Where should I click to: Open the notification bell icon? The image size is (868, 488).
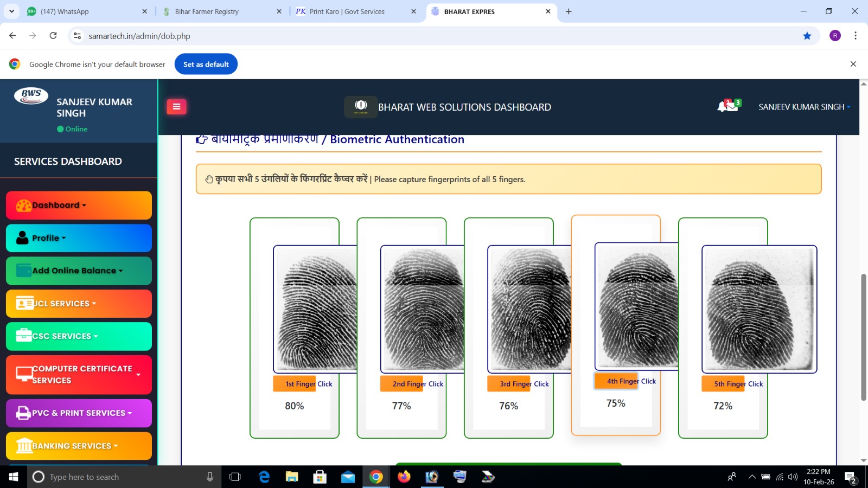tap(723, 106)
